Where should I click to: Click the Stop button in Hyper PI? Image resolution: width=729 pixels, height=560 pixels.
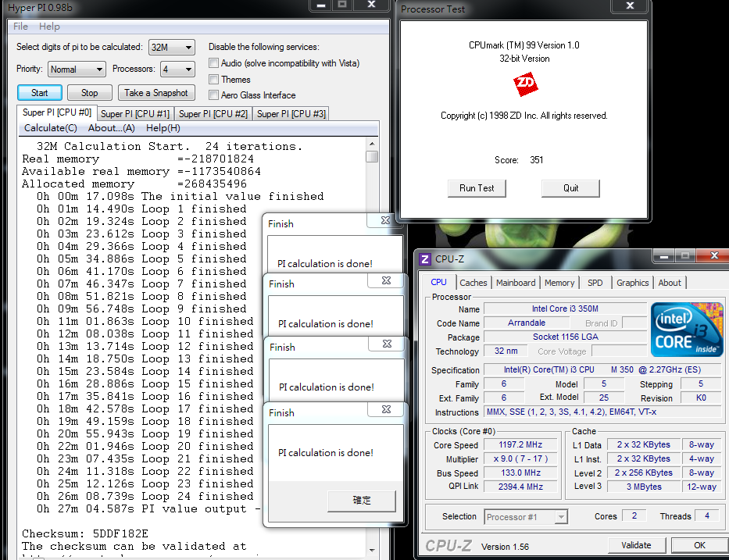click(89, 92)
